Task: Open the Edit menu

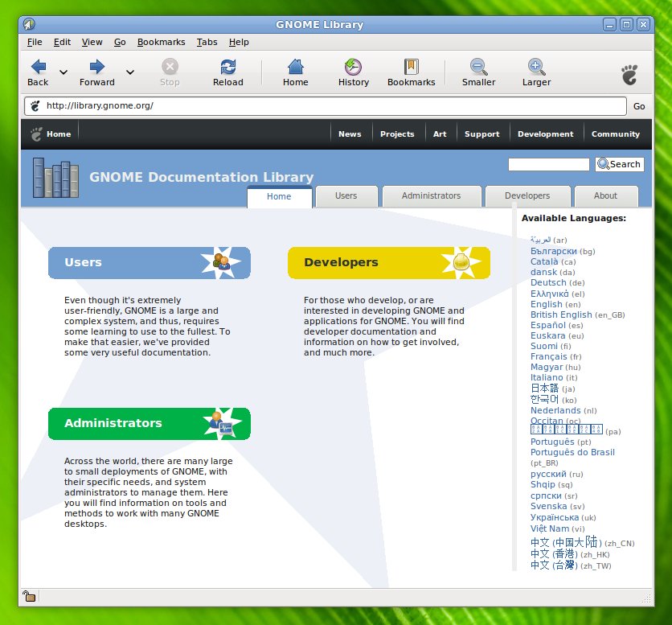Action: point(62,42)
